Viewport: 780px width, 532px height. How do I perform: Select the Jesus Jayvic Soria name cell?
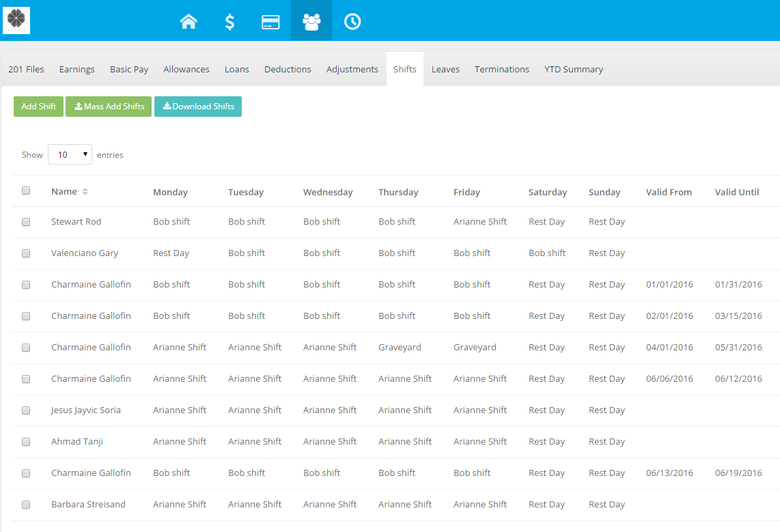coord(85,410)
